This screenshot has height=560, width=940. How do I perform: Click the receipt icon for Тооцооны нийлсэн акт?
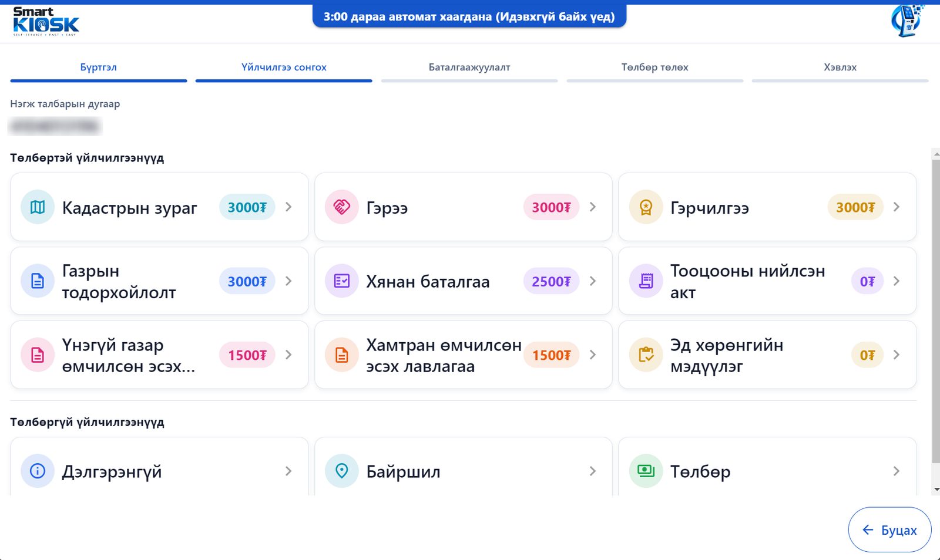[x=646, y=281]
